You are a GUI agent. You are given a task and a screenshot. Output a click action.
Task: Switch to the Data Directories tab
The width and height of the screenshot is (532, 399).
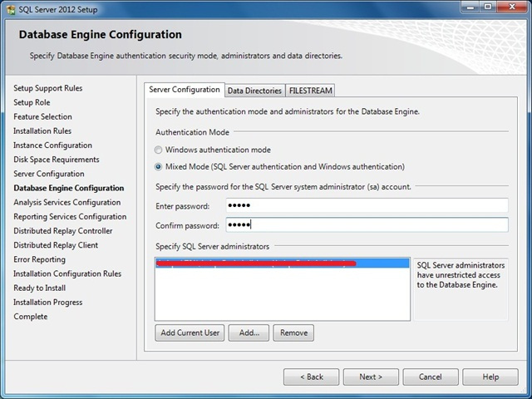coord(254,91)
